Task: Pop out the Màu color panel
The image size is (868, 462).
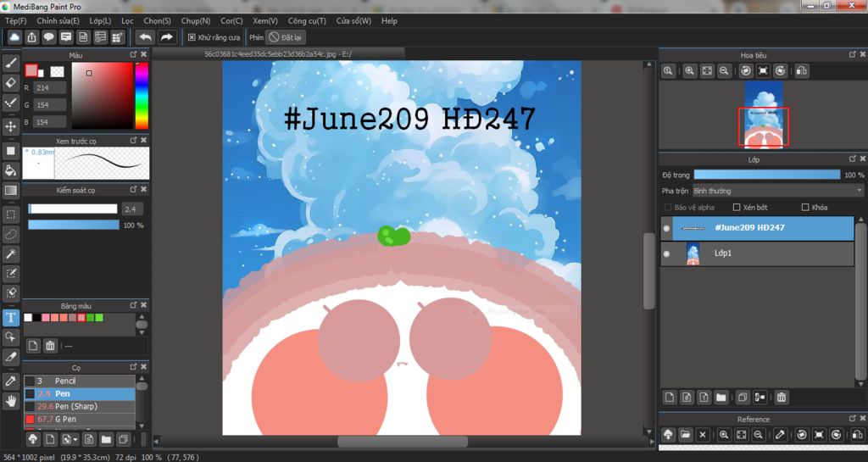Action: click(x=133, y=54)
